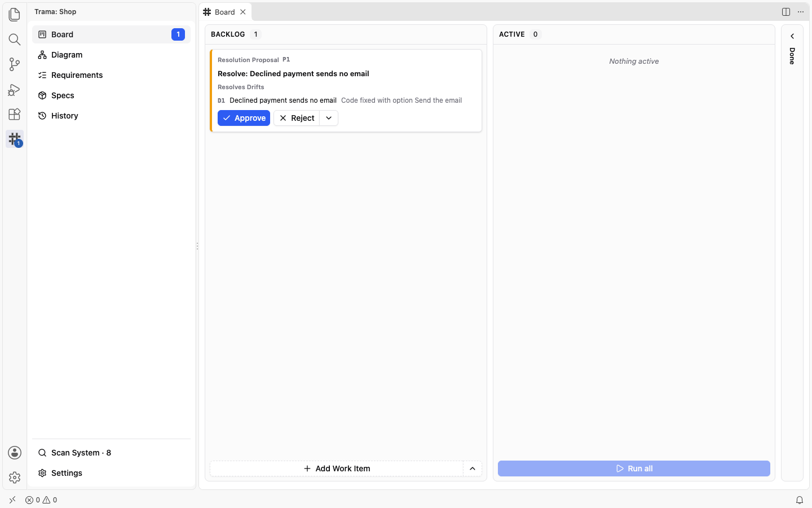Open errors and warnings status indicator

(x=41, y=500)
